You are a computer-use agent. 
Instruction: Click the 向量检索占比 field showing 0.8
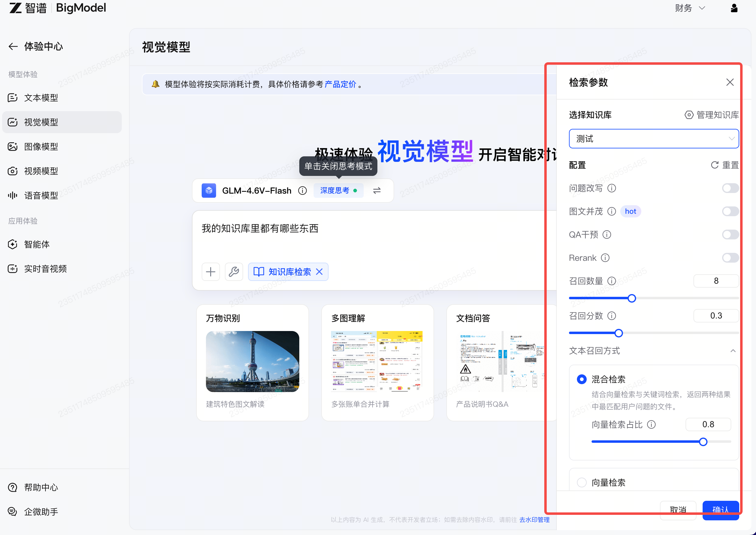coord(708,424)
